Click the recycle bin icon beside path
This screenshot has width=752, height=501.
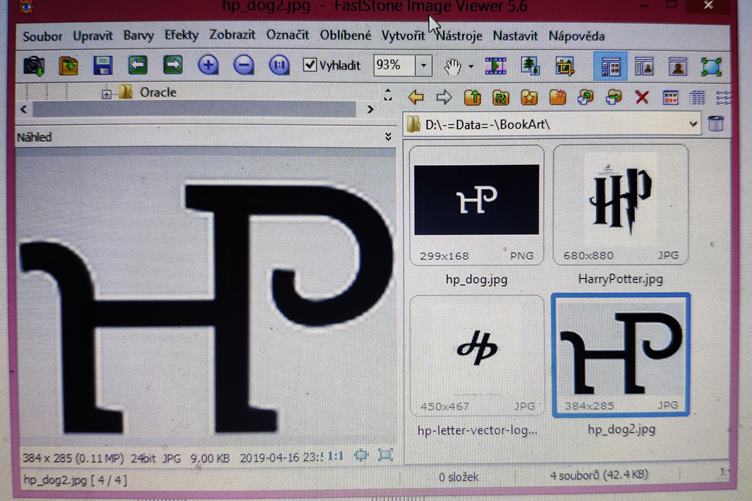coord(716,123)
